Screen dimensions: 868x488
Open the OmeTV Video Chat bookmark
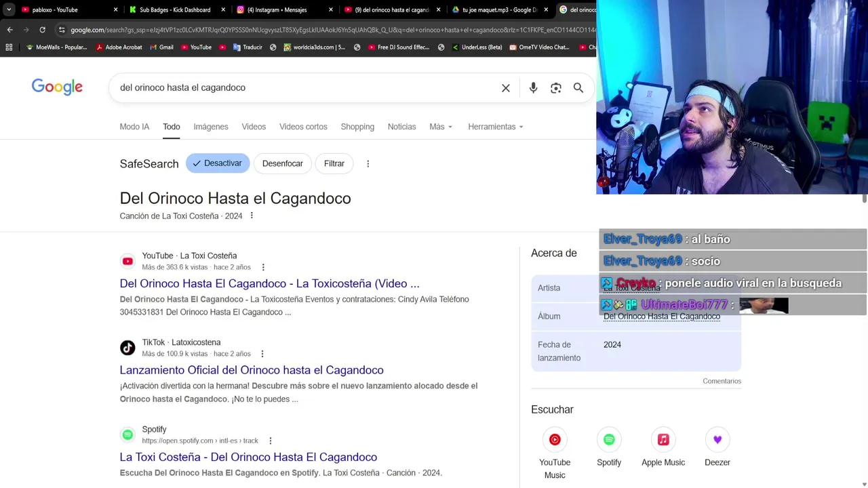[539, 47]
